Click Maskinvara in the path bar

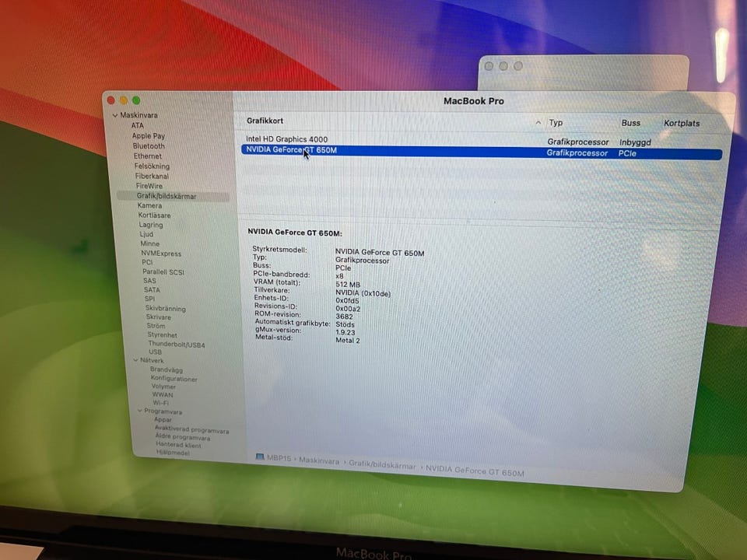coord(319,461)
